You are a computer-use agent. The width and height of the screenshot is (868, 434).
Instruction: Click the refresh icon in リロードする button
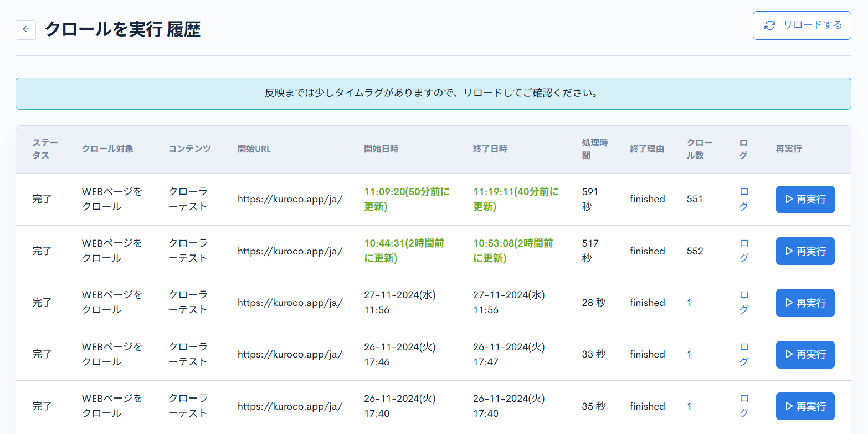770,25
